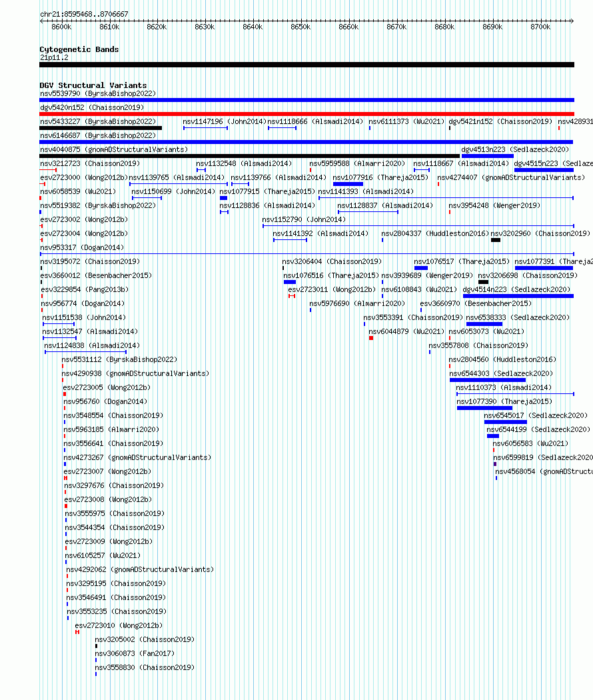Click nsv5531112 (ByrskaBishop2022) label
This screenshot has height=700, width=593.
click(119, 359)
